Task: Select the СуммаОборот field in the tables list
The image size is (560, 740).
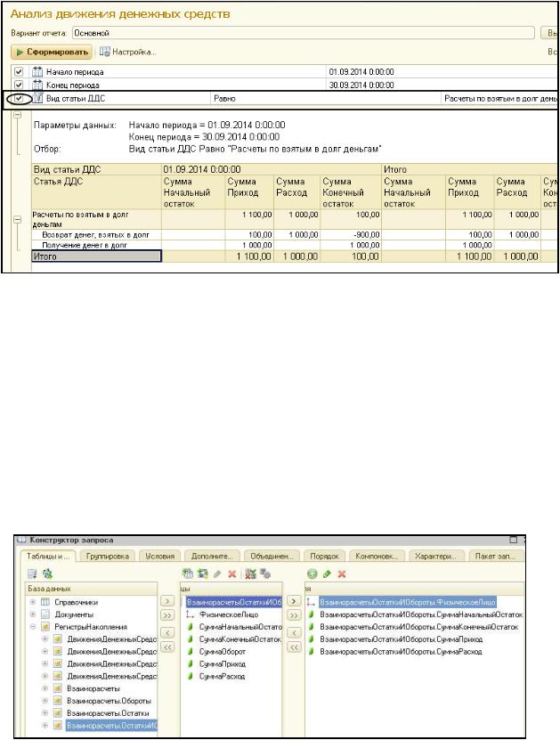Action: pos(223,652)
